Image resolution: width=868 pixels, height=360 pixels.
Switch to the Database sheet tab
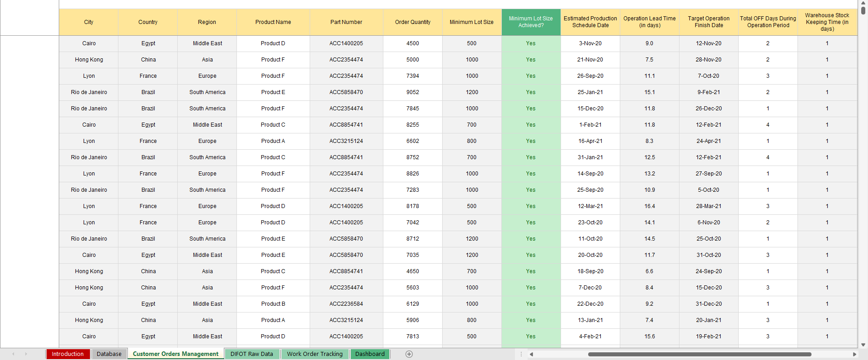[x=109, y=354]
